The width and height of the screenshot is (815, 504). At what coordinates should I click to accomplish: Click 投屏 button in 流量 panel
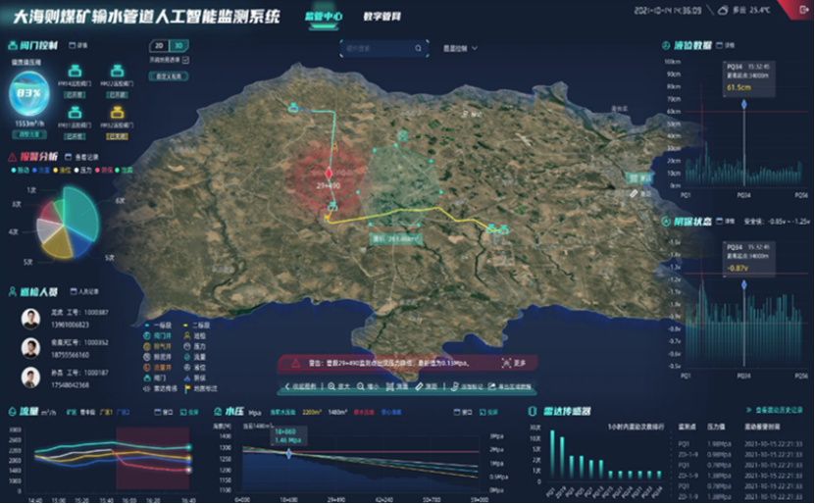click(x=189, y=412)
